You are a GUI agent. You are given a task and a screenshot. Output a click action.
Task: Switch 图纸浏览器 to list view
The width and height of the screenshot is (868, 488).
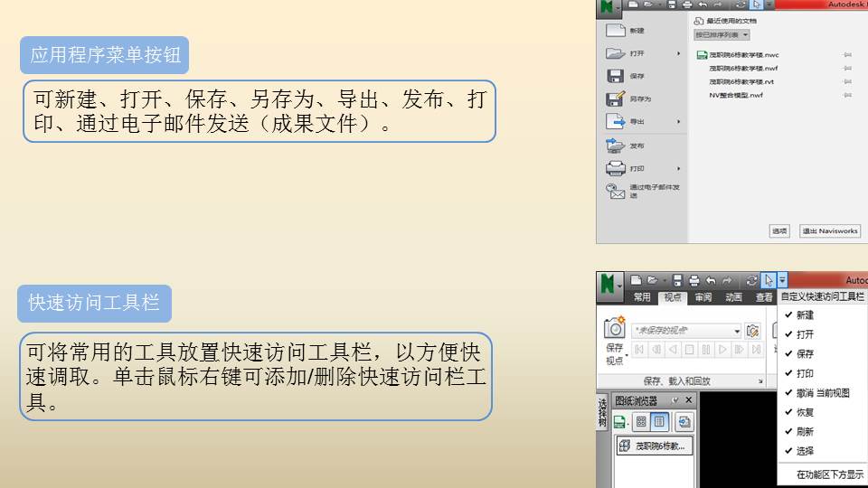[659, 422]
